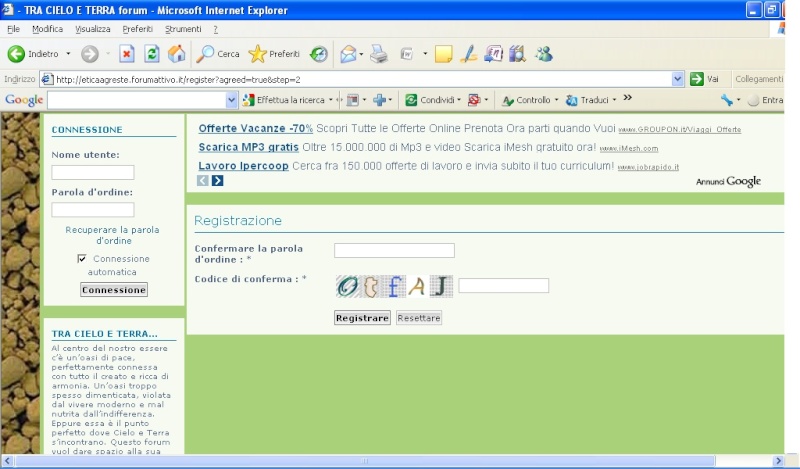The height and width of the screenshot is (469, 800).
Task: Click the yellow note icon in the toolbar
Action: coord(443,54)
